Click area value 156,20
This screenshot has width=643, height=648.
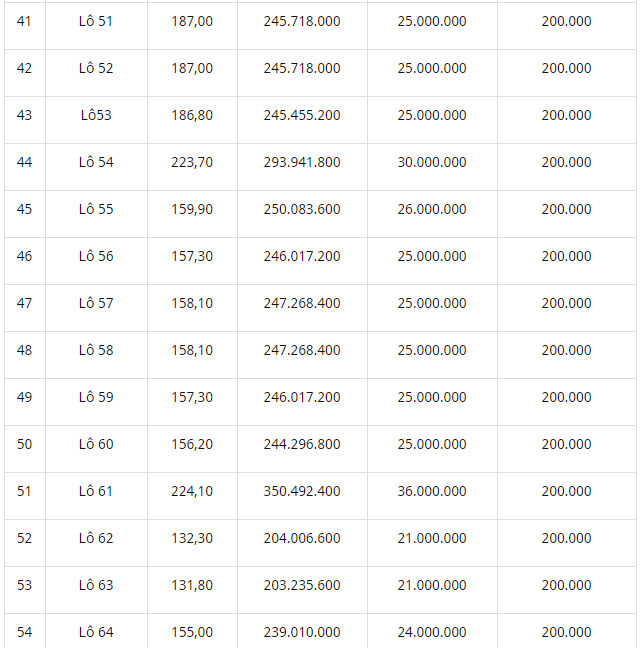tap(192, 444)
